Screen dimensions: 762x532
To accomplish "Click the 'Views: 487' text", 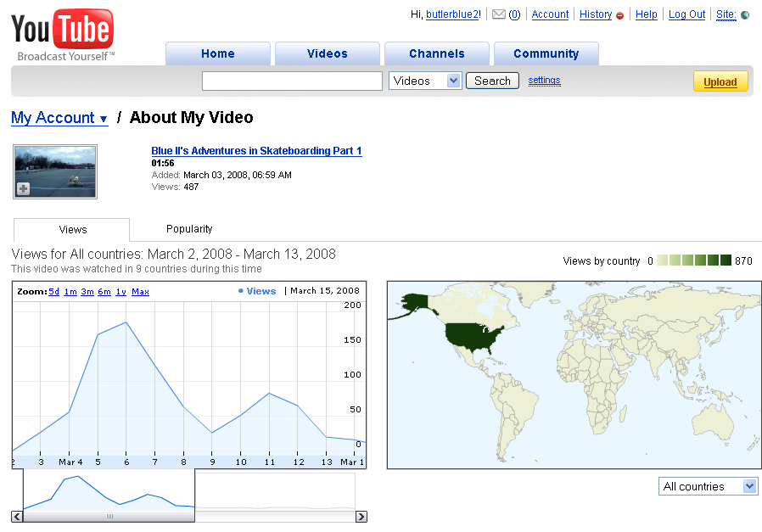I will [x=175, y=187].
